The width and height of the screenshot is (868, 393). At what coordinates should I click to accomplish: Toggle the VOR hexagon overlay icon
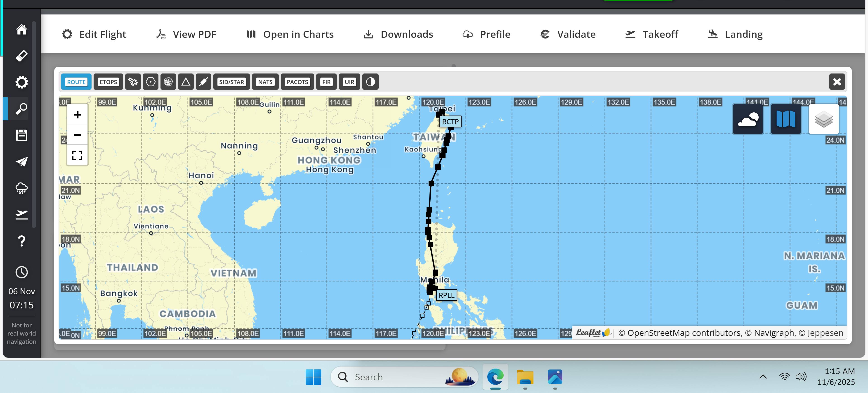click(x=151, y=82)
